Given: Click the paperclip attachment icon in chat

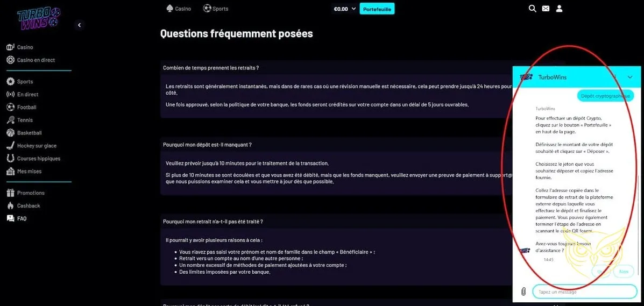Looking at the screenshot, I should (523, 291).
